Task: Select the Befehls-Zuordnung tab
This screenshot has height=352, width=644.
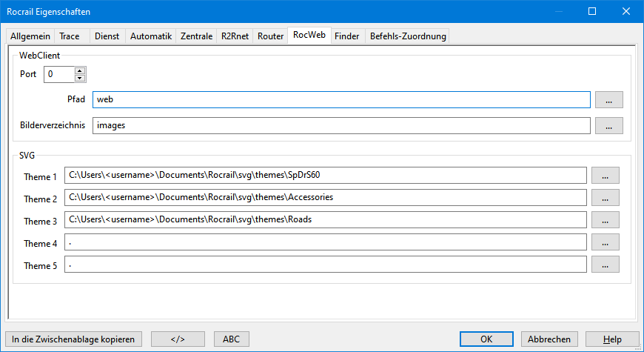Action: [407, 36]
